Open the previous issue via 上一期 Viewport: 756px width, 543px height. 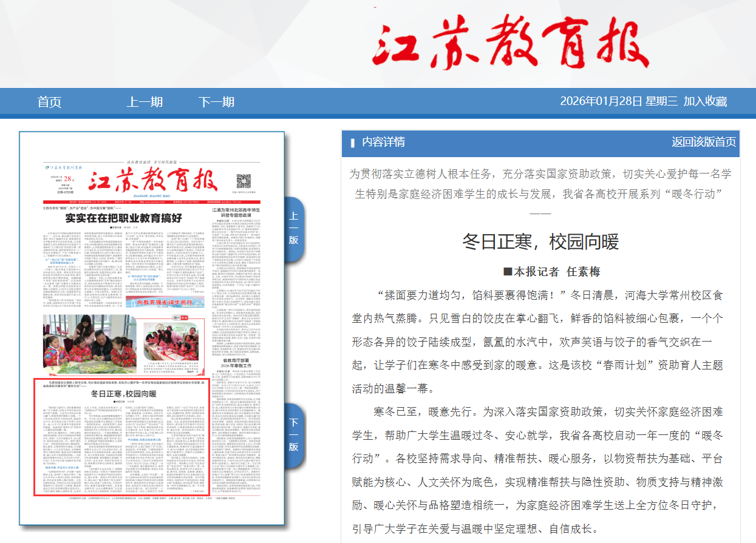[145, 102]
